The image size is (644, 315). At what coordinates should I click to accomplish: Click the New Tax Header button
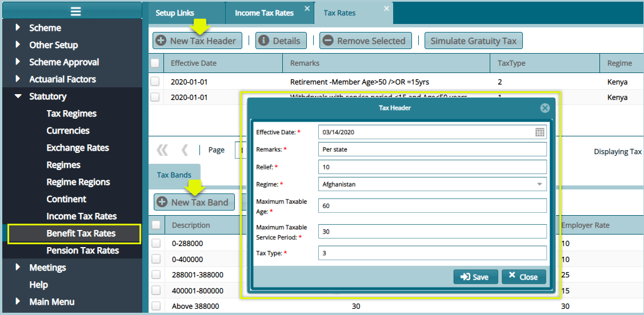[197, 41]
